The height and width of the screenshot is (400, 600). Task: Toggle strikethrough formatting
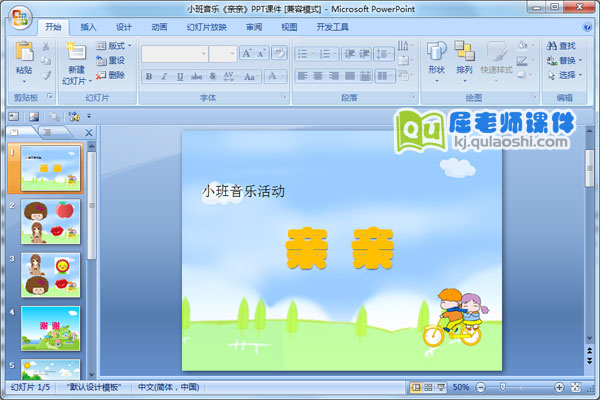point(196,77)
